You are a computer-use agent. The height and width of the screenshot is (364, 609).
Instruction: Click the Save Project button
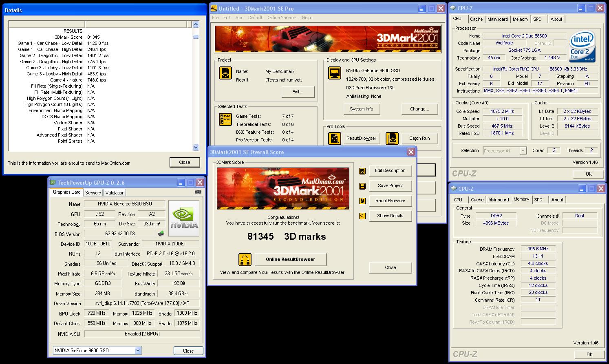click(x=391, y=186)
